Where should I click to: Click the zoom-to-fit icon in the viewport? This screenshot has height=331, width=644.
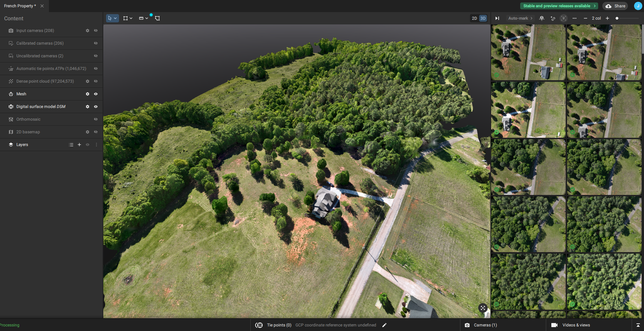[x=483, y=308]
